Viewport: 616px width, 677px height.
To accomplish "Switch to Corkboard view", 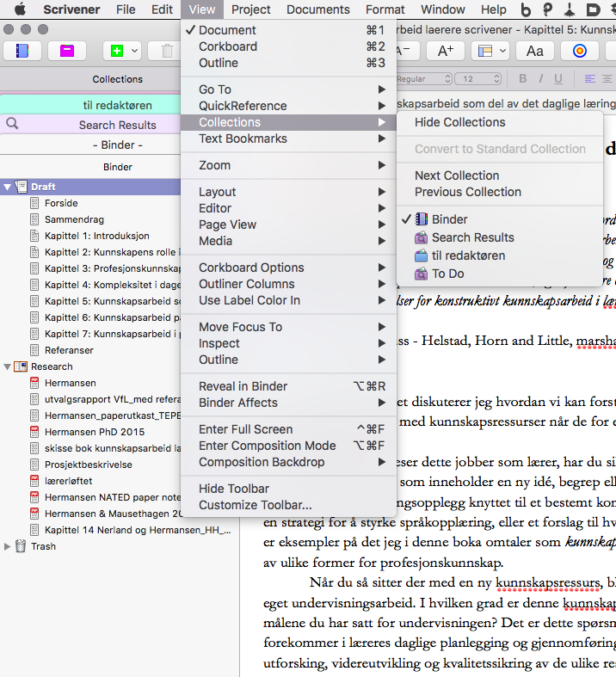I will (288, 46).
